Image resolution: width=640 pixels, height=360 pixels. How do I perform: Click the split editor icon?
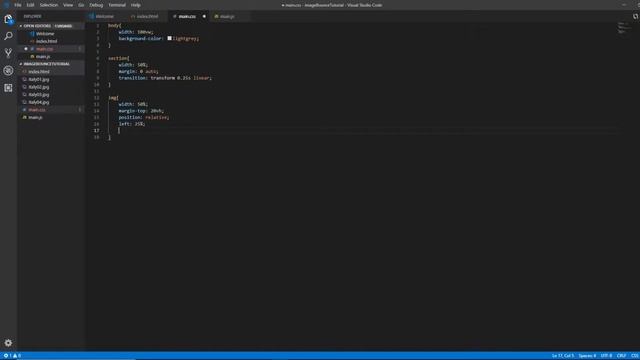635,16
